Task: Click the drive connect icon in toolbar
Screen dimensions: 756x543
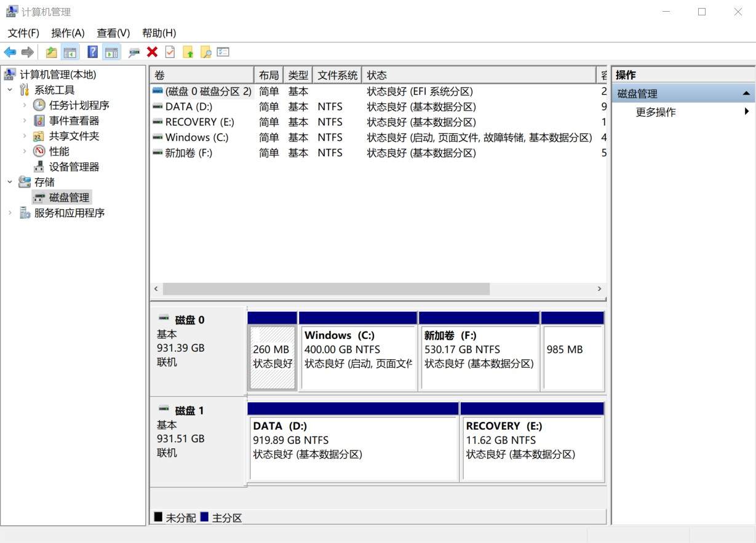Action: tap(133, 52)
